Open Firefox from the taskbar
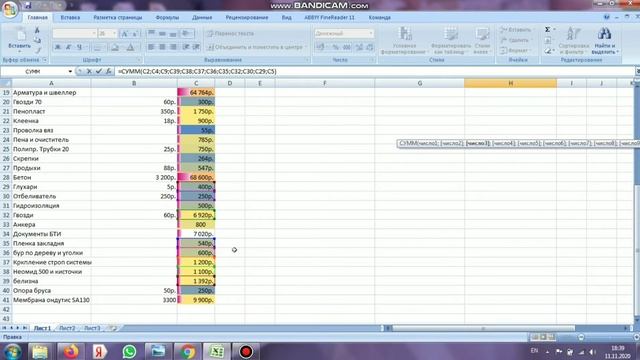This screenshot has height=360, width=640. coord(70,351)
